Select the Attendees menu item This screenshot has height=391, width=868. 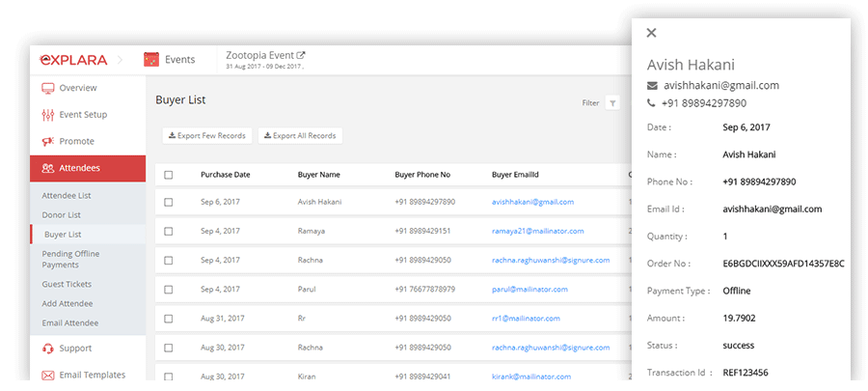(88, 168)
